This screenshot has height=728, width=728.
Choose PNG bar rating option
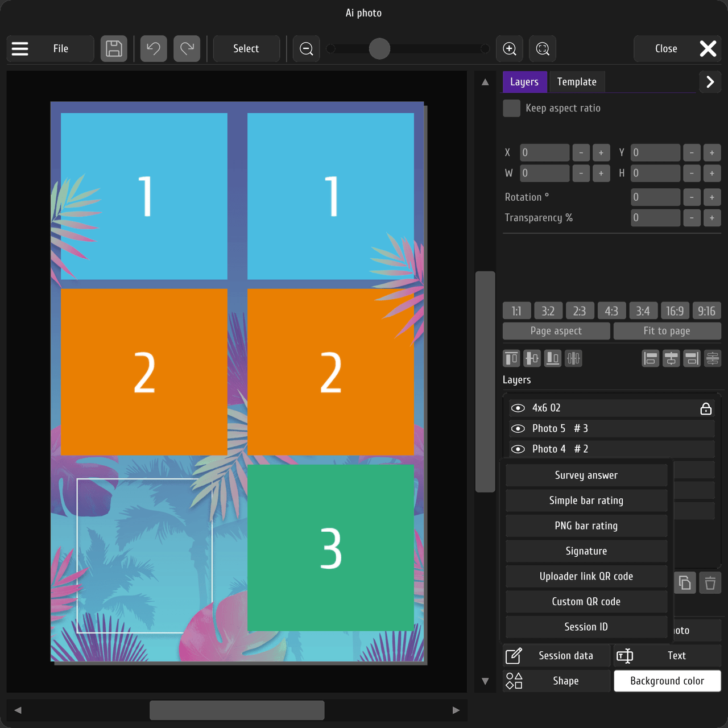586,526
